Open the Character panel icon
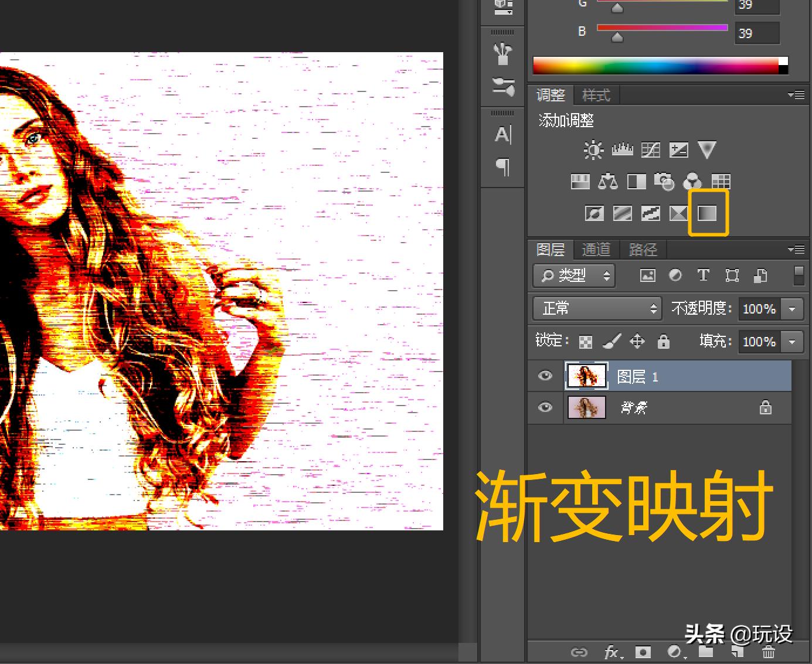The image size is (812, 664). 503,135
